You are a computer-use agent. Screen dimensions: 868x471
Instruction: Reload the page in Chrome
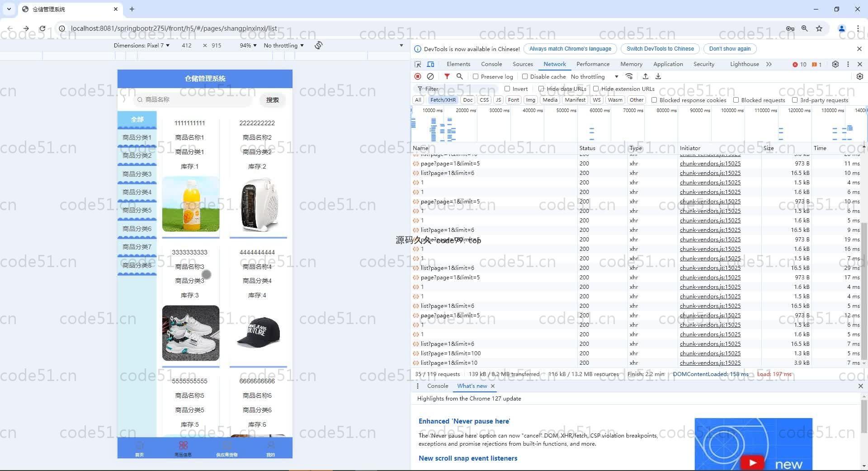(x=42, y=28)
